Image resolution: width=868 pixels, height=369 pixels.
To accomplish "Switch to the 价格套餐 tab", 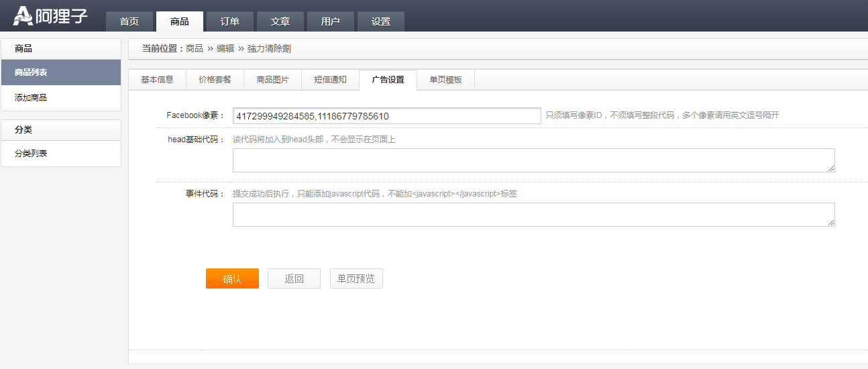I will coord(215,80).
